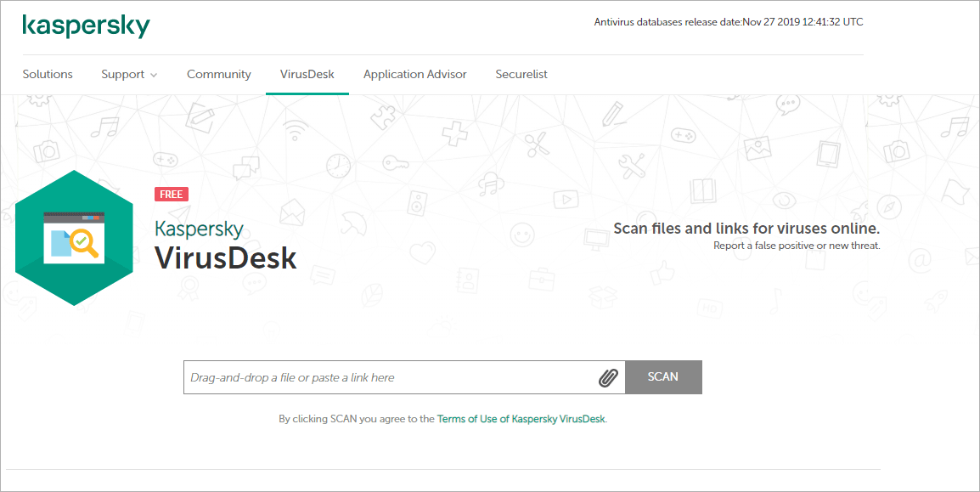
Task: Go to Application Advisor
Action: pyautogui.click(x=415, y=74)
